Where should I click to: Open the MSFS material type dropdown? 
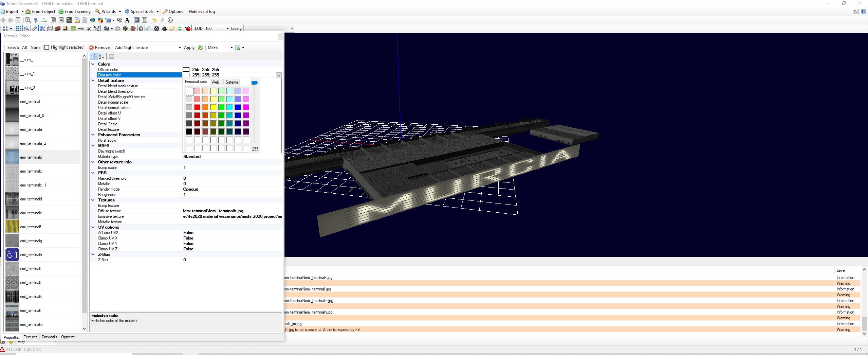pos(232,48)
